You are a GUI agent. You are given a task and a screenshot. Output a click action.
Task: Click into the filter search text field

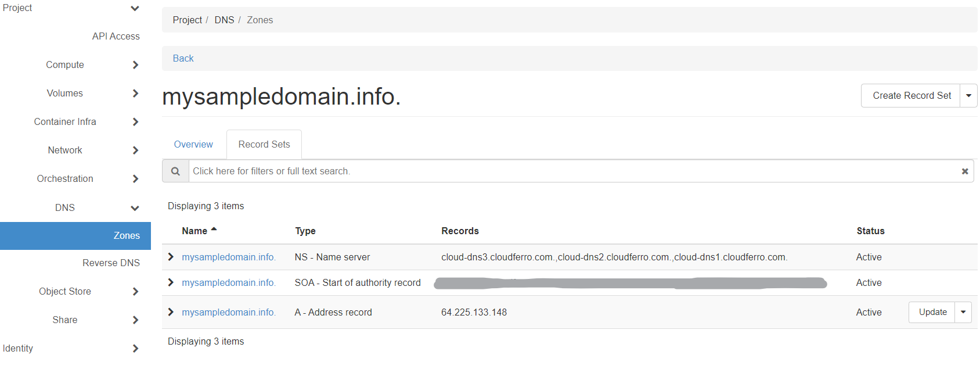pyautogui.click(x=569, y=171)
